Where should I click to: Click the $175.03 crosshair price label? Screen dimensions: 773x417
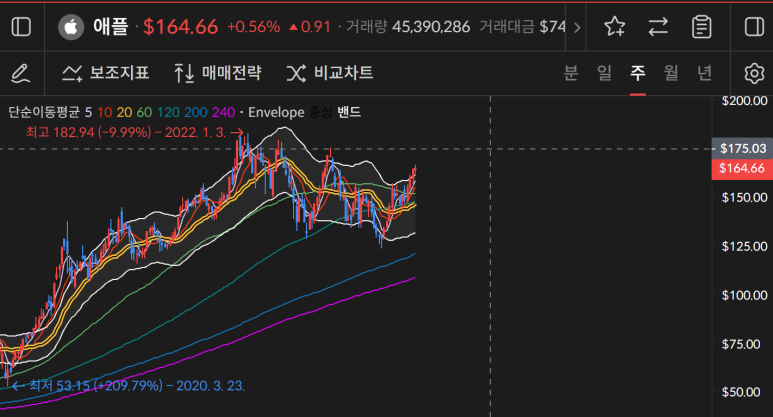[742, 148]
